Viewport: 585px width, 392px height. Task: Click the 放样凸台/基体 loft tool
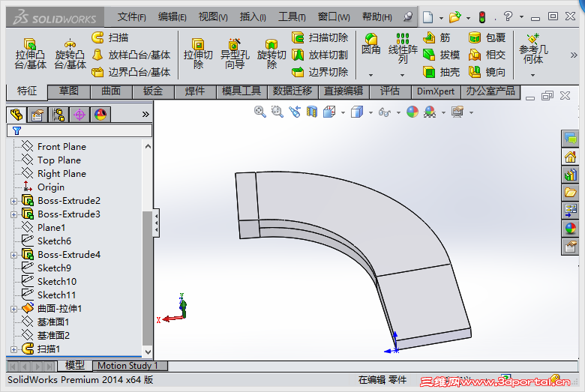point(131,55)
